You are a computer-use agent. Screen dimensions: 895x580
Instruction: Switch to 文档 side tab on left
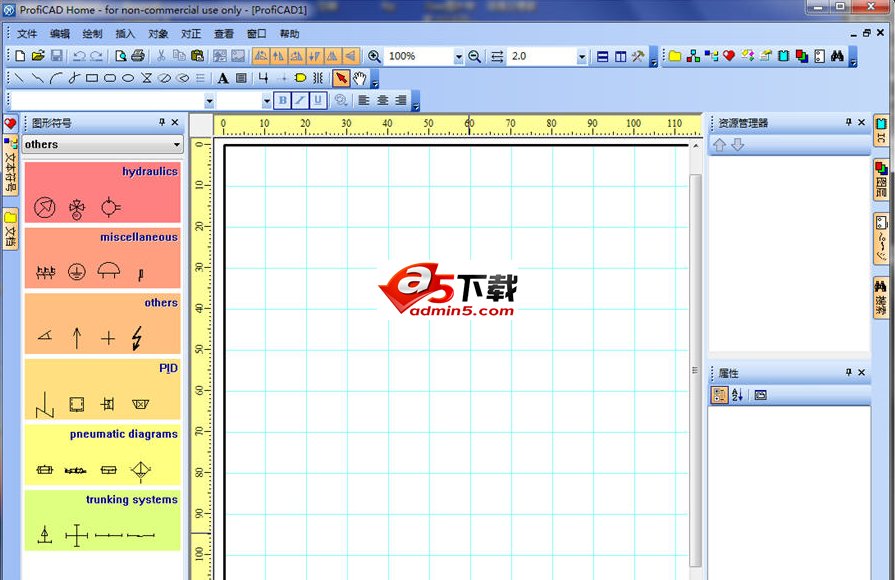point(11,229)
